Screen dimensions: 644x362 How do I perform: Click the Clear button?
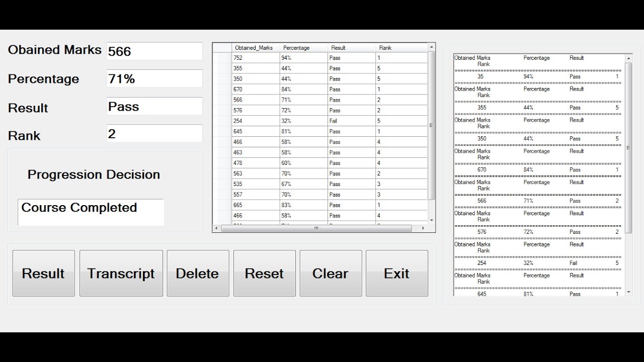point(331,274)
